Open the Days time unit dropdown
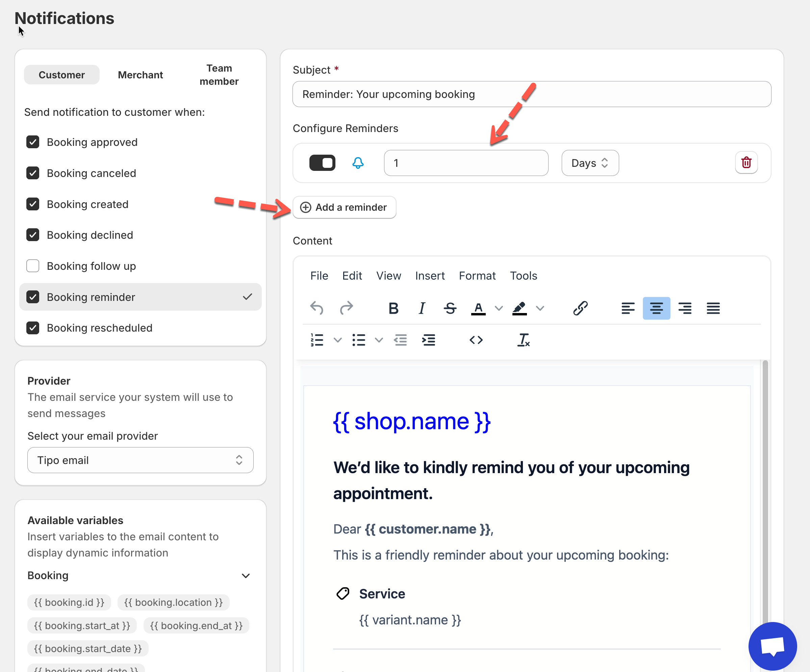The image size is (810, 672). point(590,163)
